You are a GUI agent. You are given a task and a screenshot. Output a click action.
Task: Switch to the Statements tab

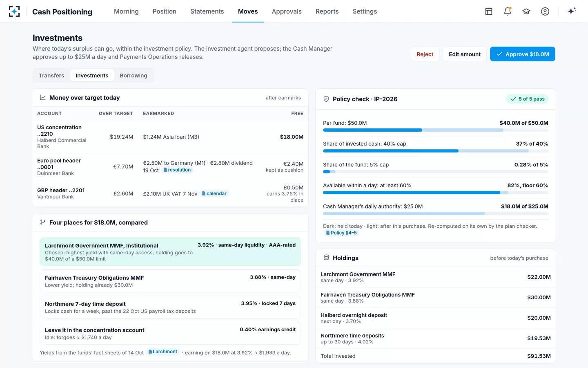207,11
